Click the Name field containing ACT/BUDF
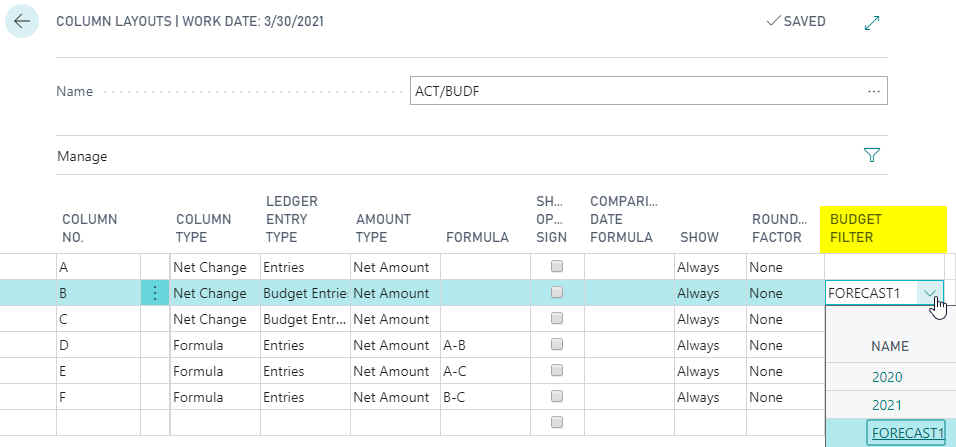This screenshot has height=447, width=956. tap(649, 91)
